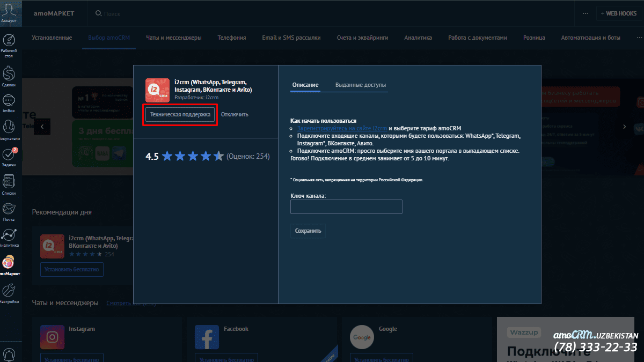The image size is (644, 362).
Task: Open the Счета и эквайринги tab
Action: 363,38
